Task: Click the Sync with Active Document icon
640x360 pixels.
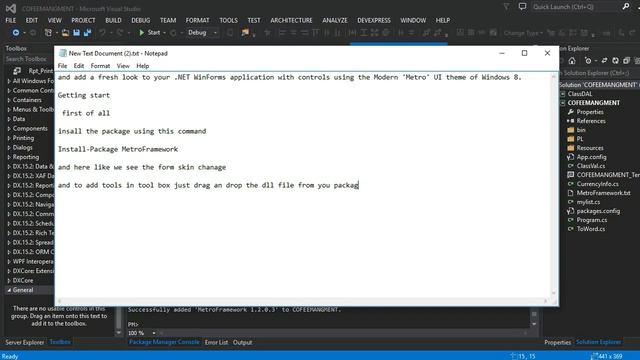Action: tap(604, 61)
